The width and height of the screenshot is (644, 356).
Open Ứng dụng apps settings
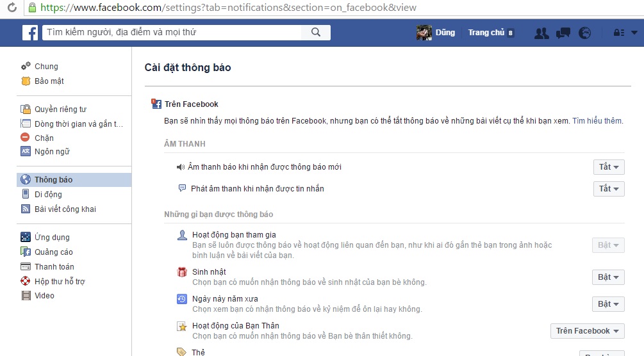point(52,238)
